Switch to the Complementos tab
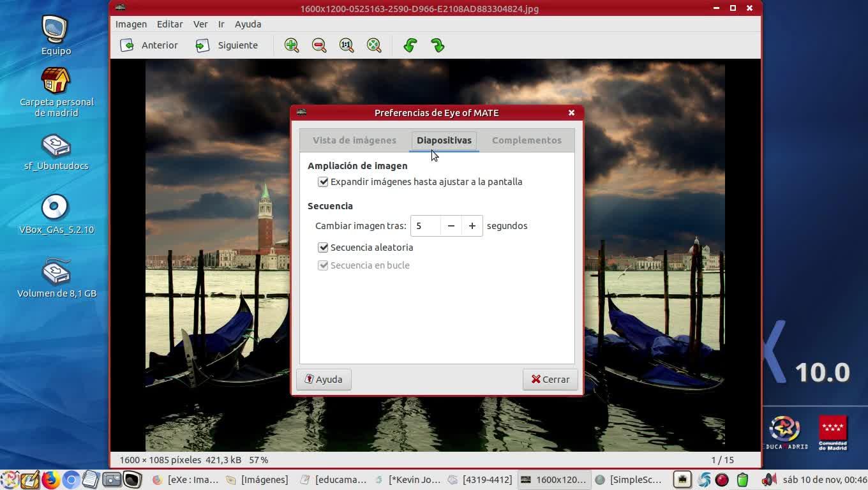Screen dimensions: 868x490 coord(527,140)
